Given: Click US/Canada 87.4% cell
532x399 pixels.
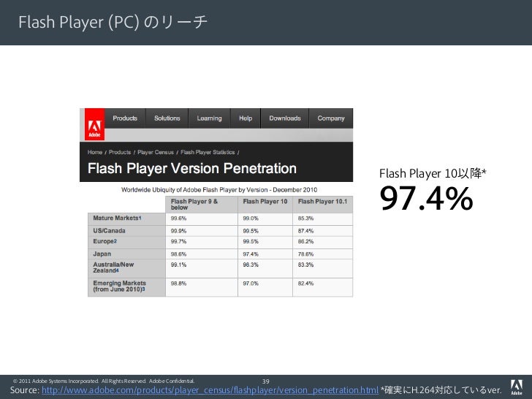Looking at the screenshot, I should click(x=323, y=231).
